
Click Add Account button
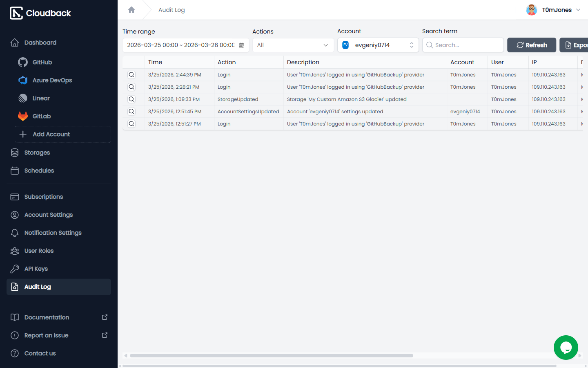pyautogui.click(x=63, y=134)
